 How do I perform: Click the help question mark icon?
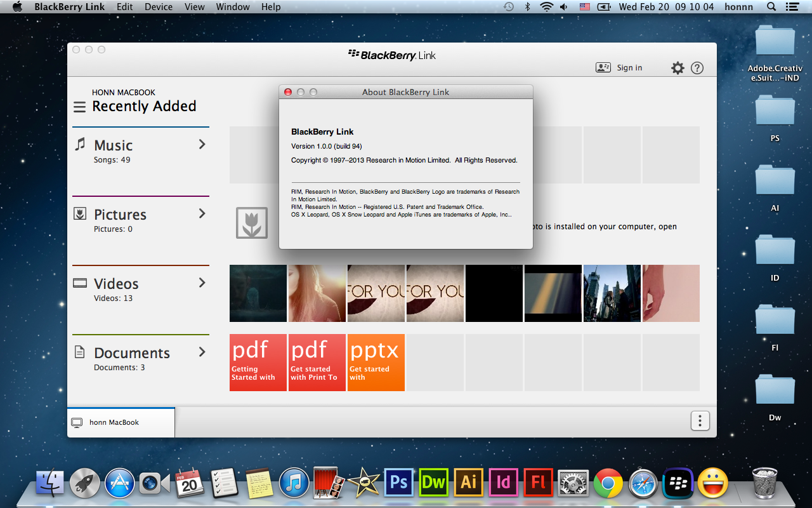(697, 68)
